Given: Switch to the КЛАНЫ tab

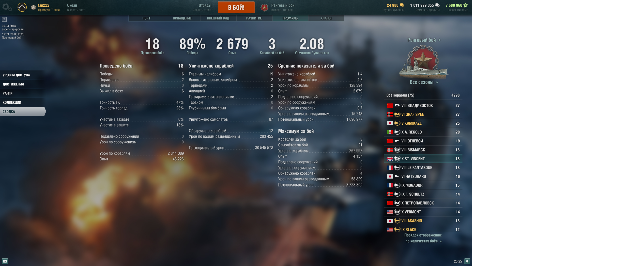Looking at the screenshot, I should 326,18.
